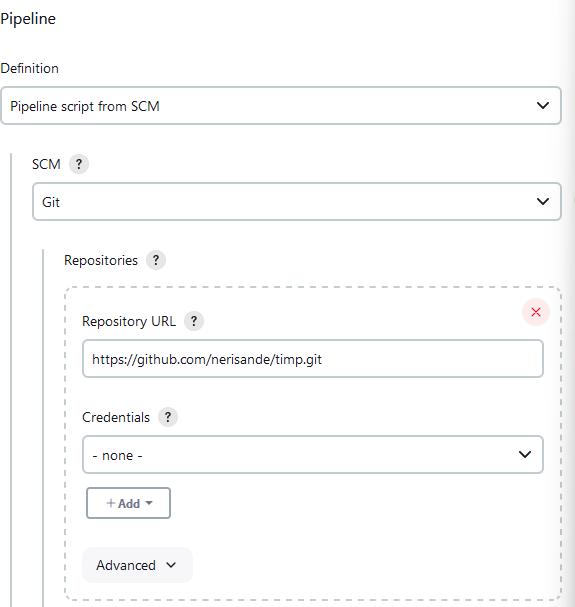
Task: Click the Add credentials button
Action: pyautogui.click(x=128, y=503)
